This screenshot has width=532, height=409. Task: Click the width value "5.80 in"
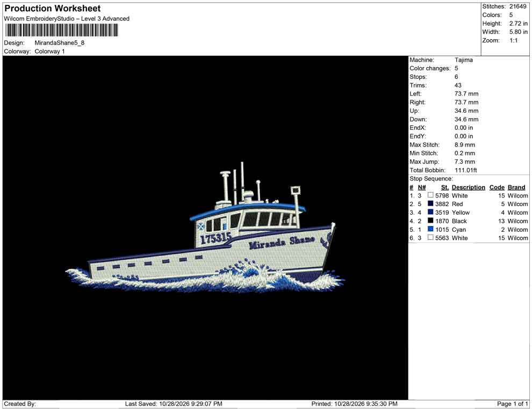click(519, 32)
